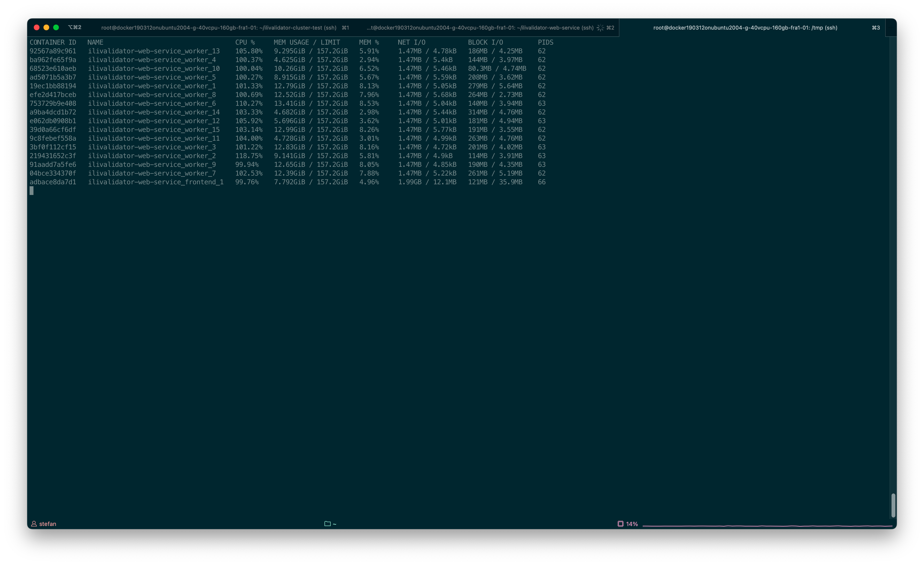Click the MEM % column header

pyautogui.click(x=369, y=42)
